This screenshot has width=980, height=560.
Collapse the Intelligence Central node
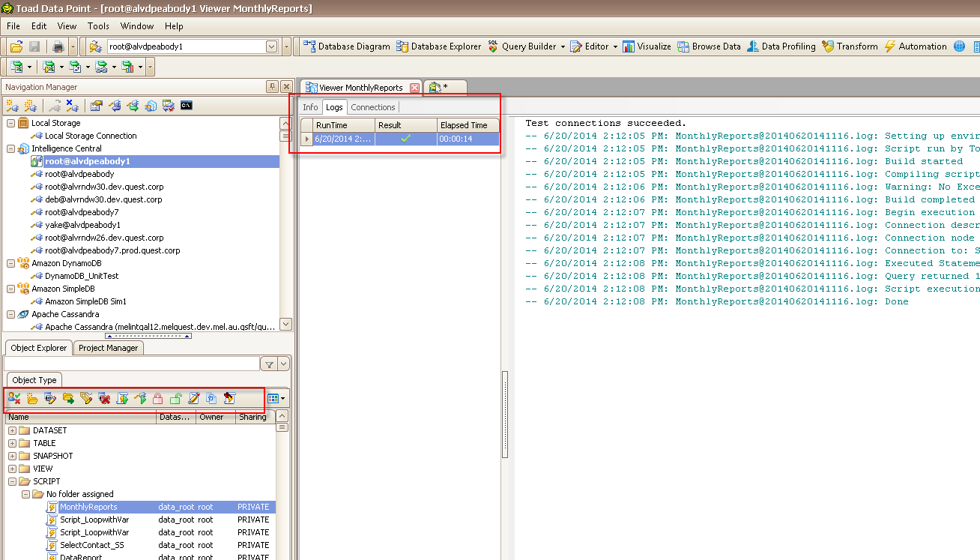10,148
